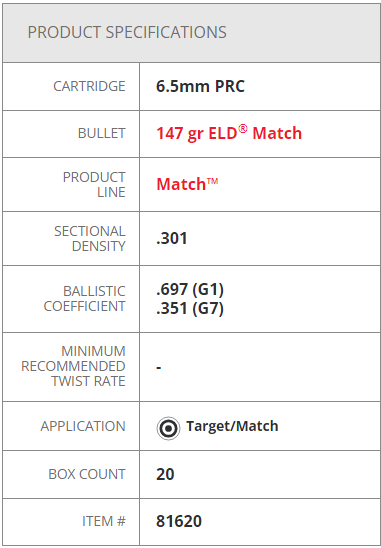This screenshot has height=548, width=381.
Task: Select the box count value 20
Action: point(165,474)
